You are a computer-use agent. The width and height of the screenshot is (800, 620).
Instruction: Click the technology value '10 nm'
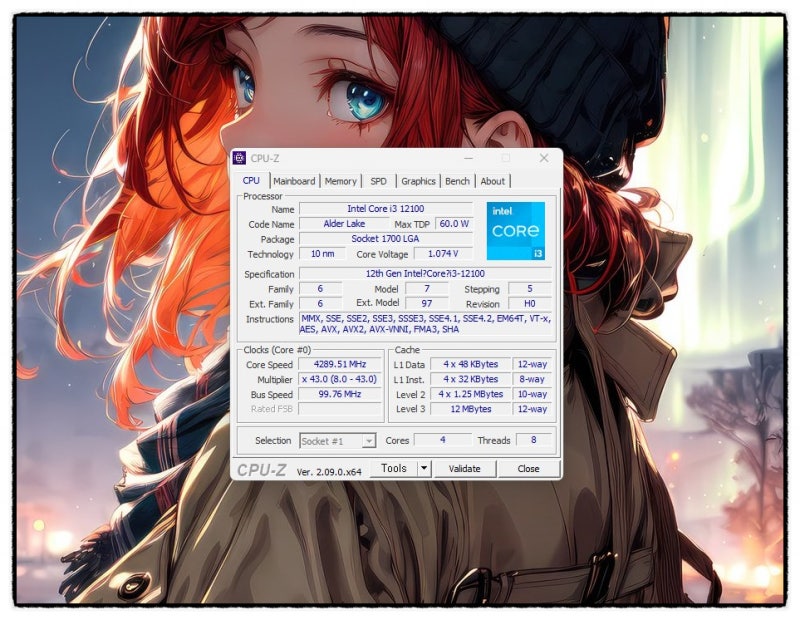(x=322, y=254)
